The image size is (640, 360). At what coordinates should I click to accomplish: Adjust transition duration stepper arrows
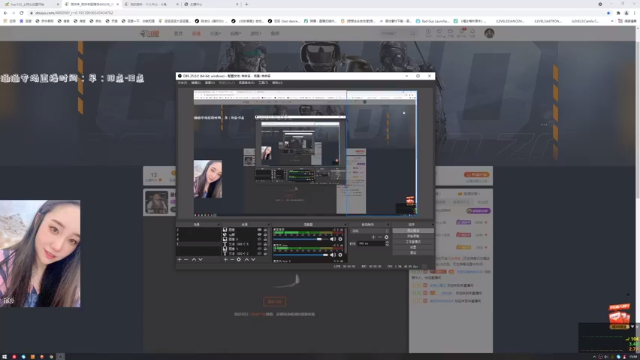(x=387, y=244)
